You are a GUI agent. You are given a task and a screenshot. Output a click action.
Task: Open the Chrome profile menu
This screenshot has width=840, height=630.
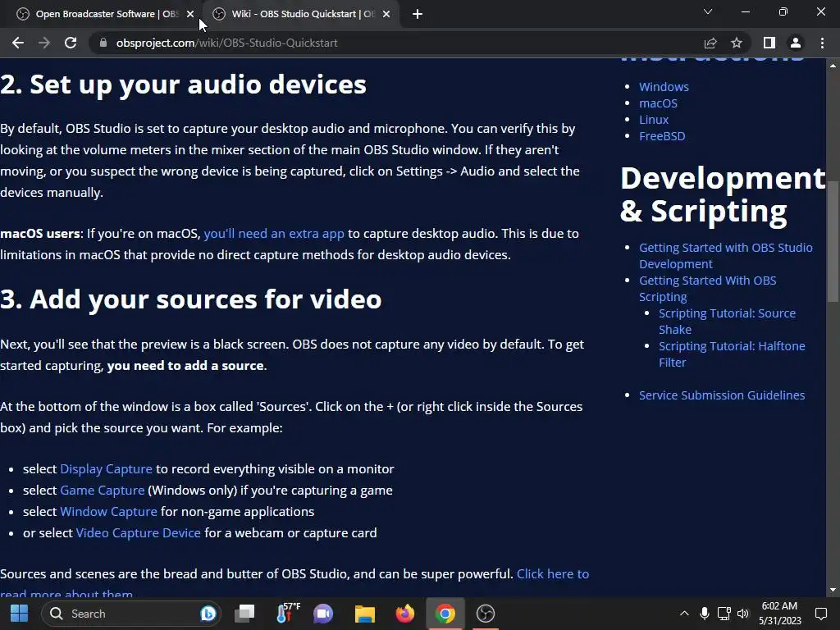(x=796, y=43)
